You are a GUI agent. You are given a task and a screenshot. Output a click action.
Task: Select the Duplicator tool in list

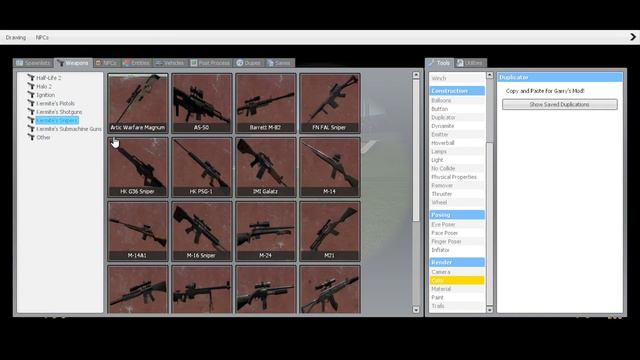click(x=457, y=118)
